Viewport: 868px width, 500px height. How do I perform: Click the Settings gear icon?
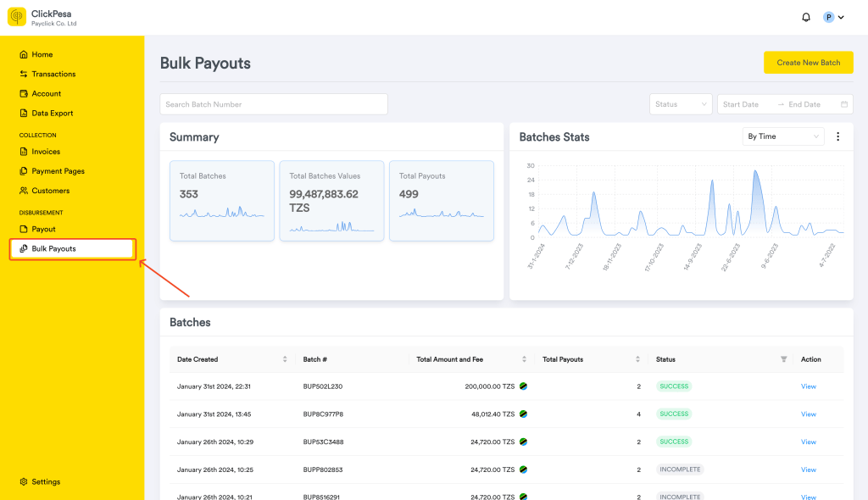coord(23,481)
